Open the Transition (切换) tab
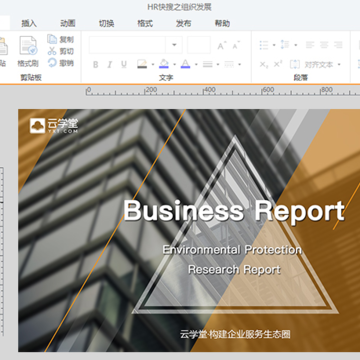This screenshot has height=360, width=360. click(106, 23)
